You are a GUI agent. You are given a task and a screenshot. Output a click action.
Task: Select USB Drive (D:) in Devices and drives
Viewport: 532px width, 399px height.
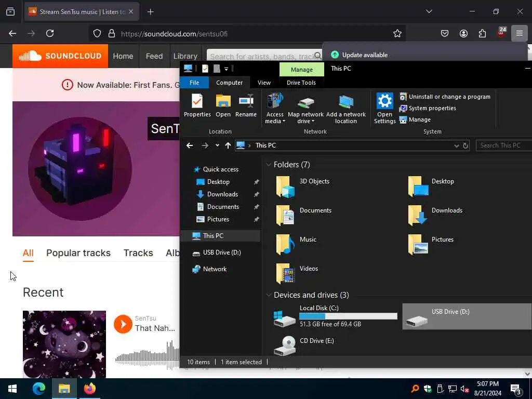tap(467, 316)
